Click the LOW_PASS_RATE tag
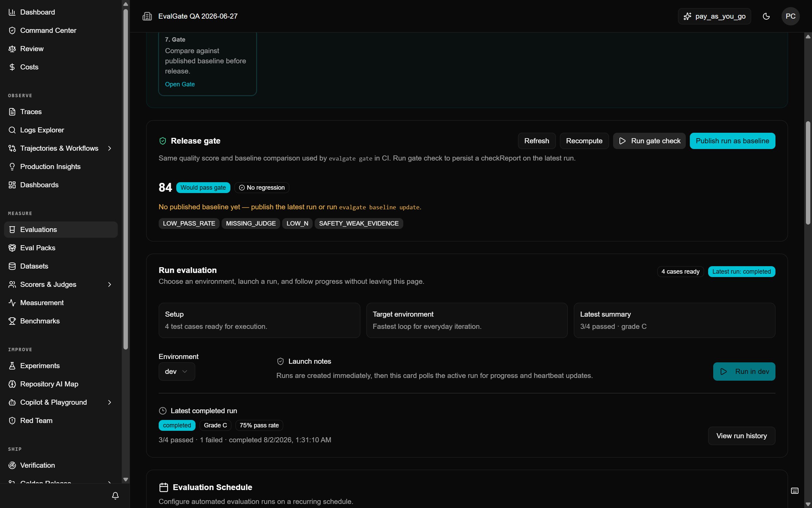Viewport: 812px width, 508px height. tap(189, 224)
